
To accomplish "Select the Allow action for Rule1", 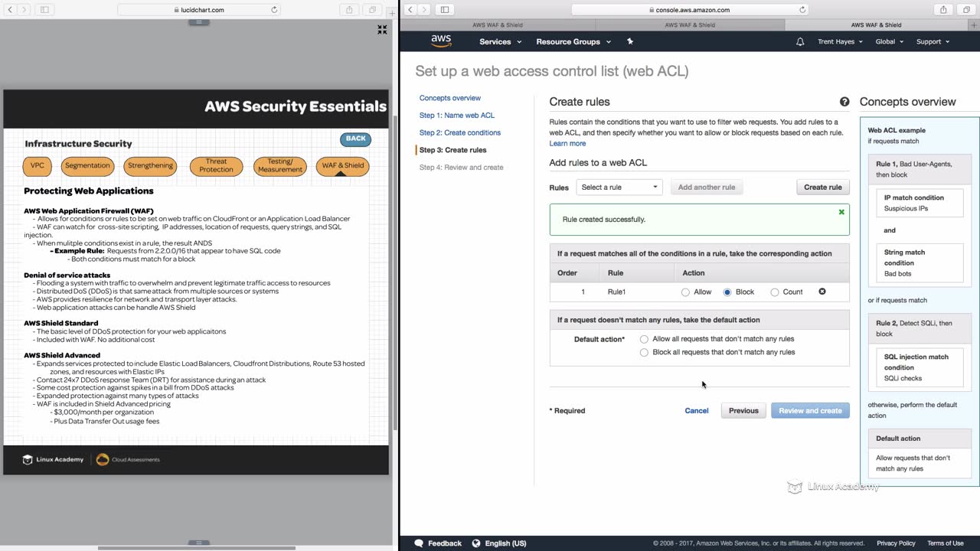I will point(685,292).
